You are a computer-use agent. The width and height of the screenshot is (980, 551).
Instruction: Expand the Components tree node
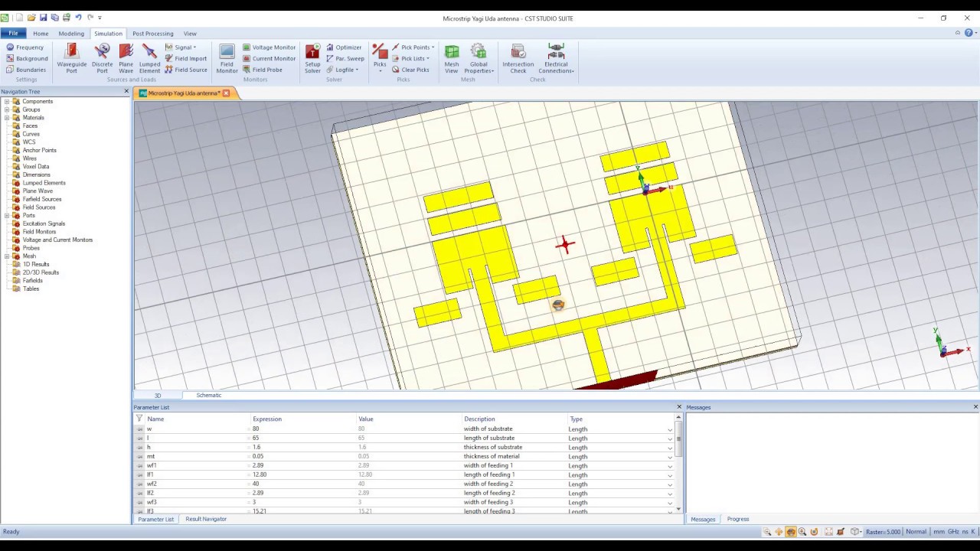[7, 102]
